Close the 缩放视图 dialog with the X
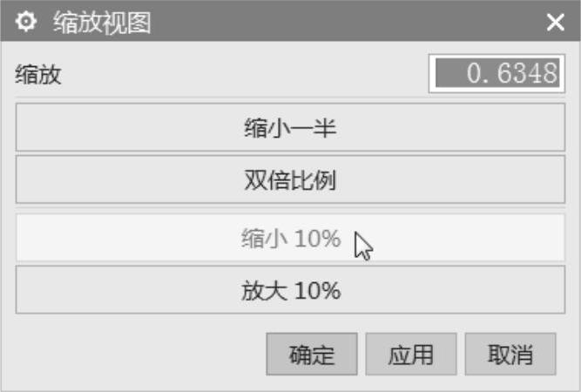 click(555, 23)
